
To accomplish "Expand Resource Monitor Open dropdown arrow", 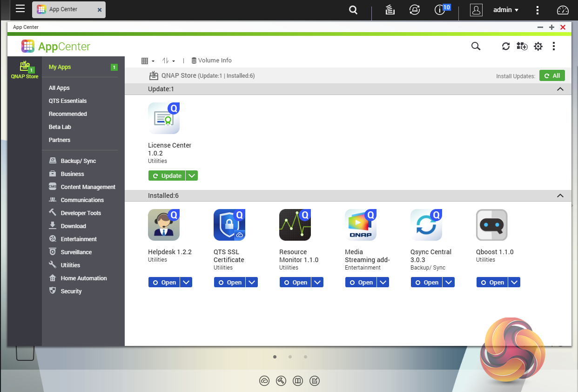I will pyautogui.click(x=317, y=282).
